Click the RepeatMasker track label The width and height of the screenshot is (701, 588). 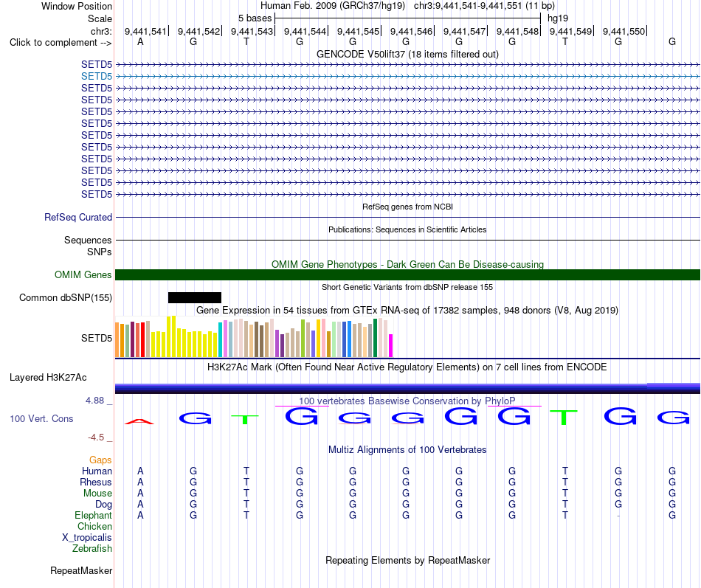81,570
